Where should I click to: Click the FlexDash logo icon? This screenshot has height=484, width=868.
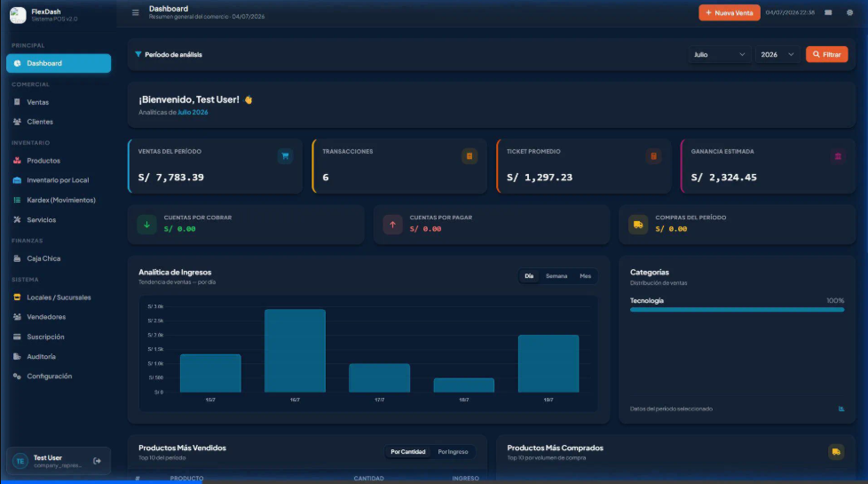pyautogui.click(x=18, y=15)
